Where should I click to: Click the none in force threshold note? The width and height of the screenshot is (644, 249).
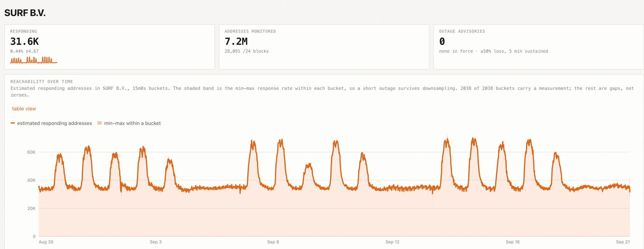(494, 51)
